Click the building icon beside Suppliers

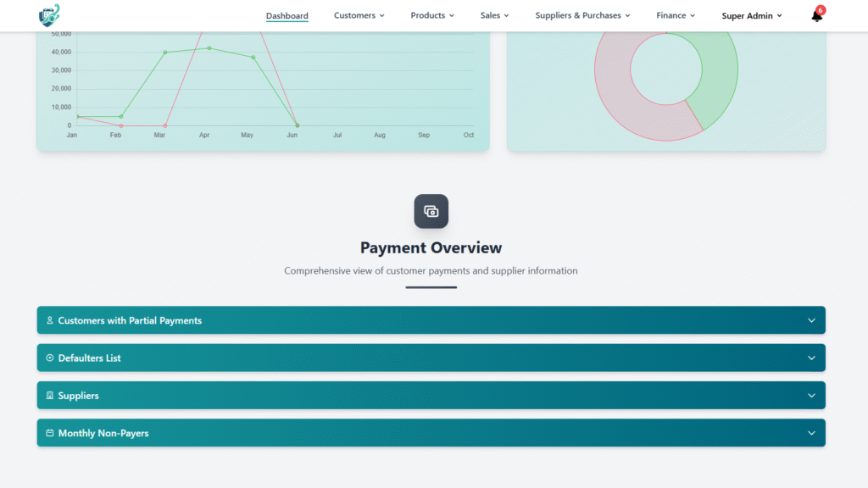50,396
